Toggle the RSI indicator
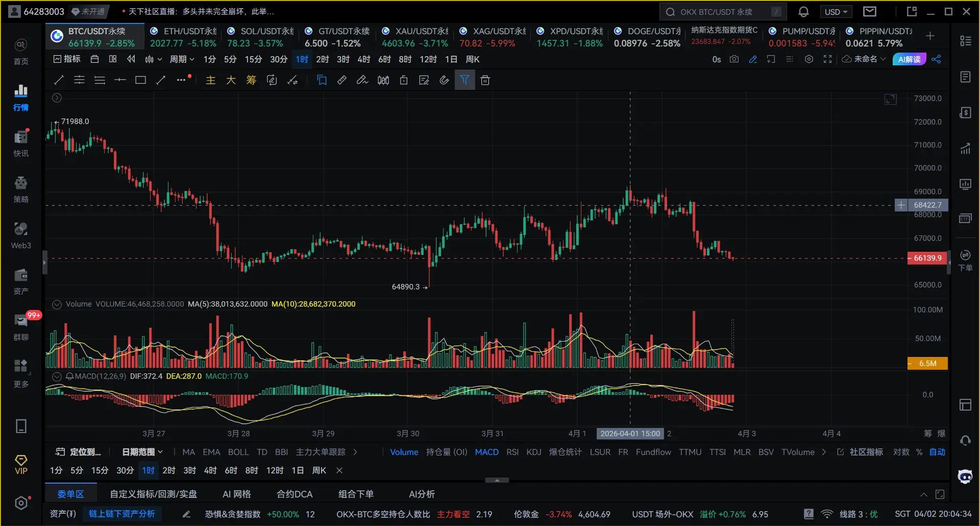980x526 pixels. [x=512, y=452]
